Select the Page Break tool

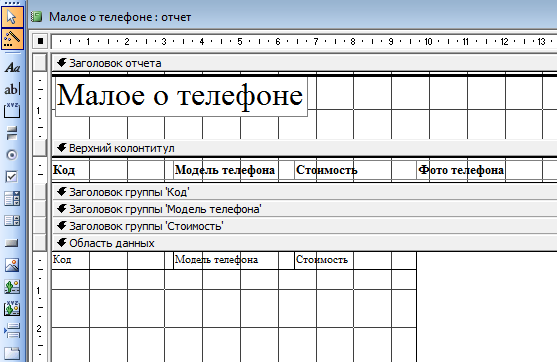tap(12, 330)
